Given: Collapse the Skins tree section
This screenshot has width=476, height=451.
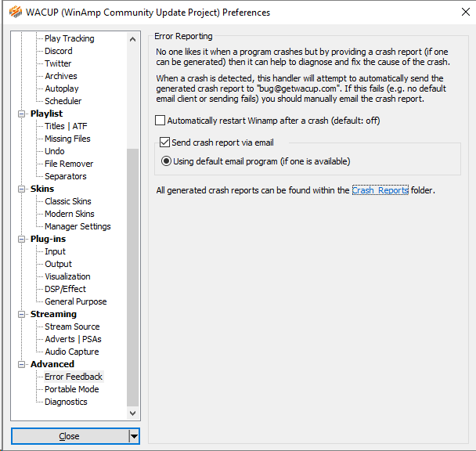Looking at the screenshot, I should click(22, 189).
